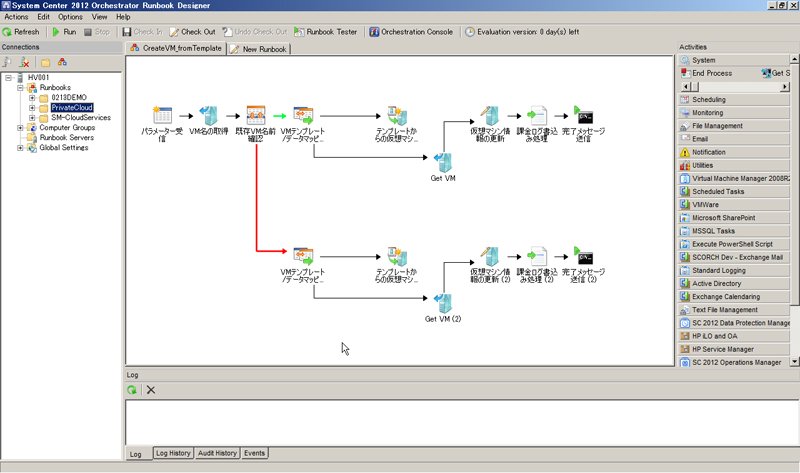
Task: Click the Refresh toolbar button
Action: (21, 32)
